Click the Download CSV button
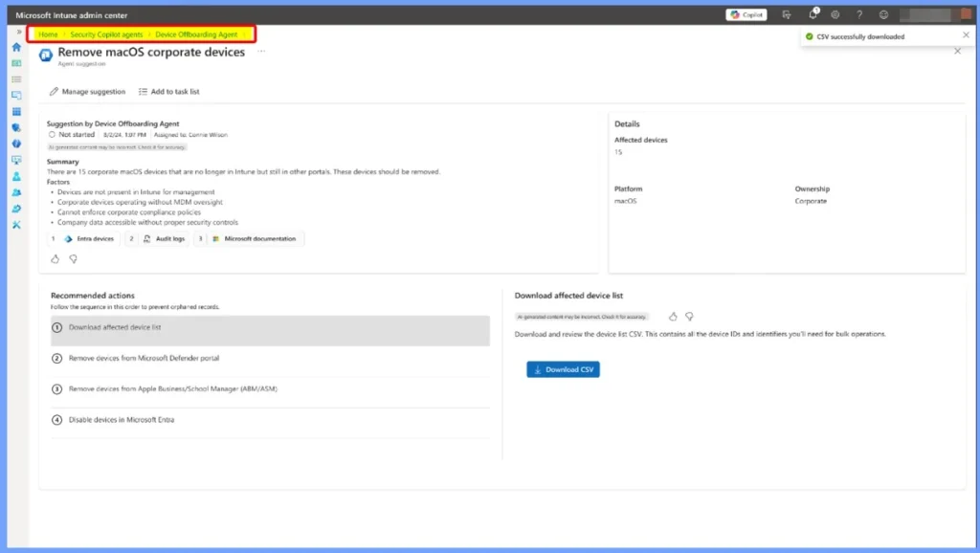This screenshot has width=980, height=553. (x=563, y=369)
